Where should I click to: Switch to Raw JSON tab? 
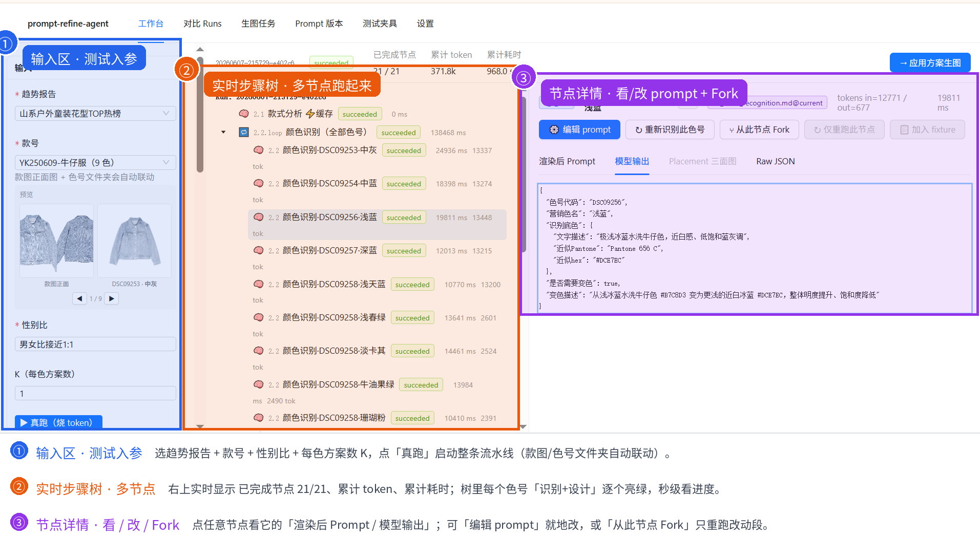[x=775, y=161]
